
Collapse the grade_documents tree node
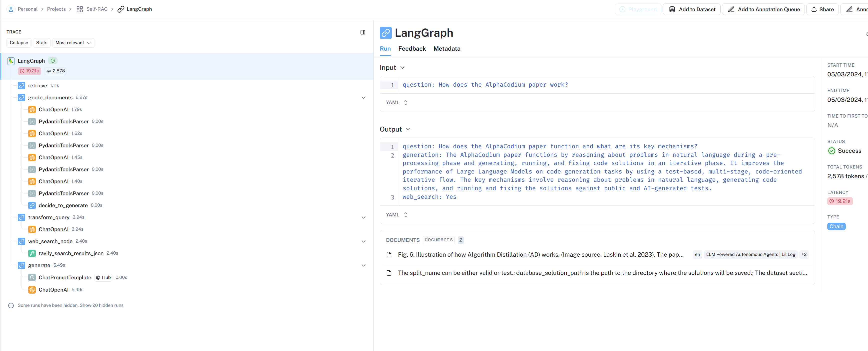(x=363, y=98)
